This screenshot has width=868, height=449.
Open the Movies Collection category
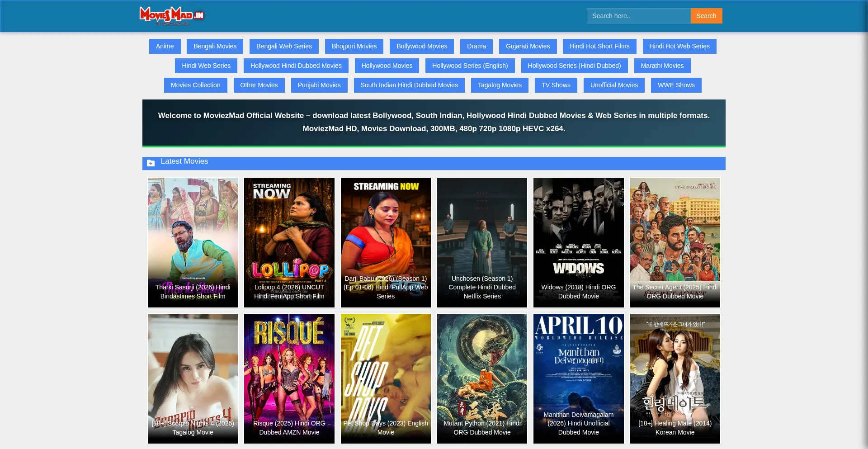[196, 85]
